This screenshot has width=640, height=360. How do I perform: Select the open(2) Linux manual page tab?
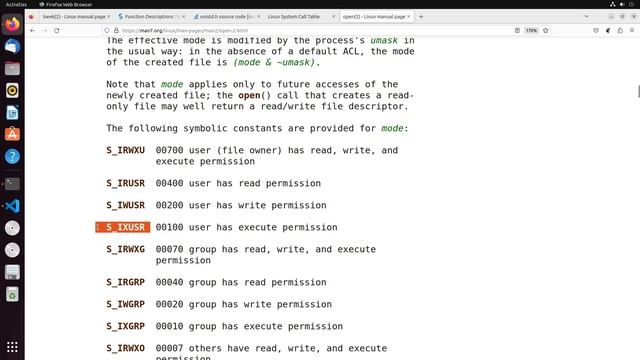374,17
